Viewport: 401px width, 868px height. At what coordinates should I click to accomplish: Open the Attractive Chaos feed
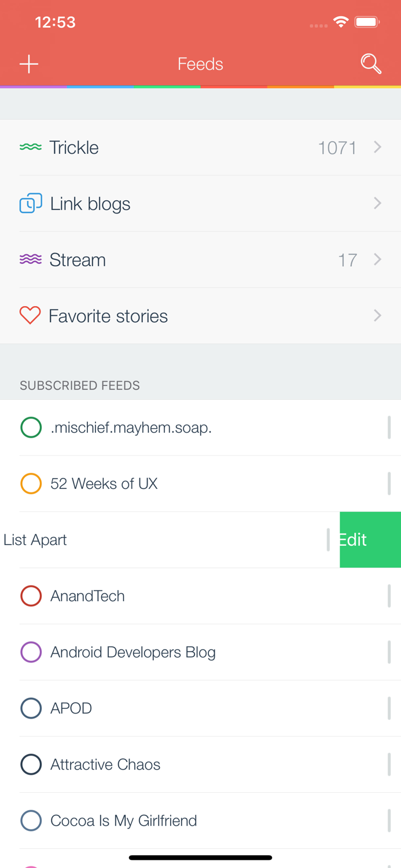(105, 764)
